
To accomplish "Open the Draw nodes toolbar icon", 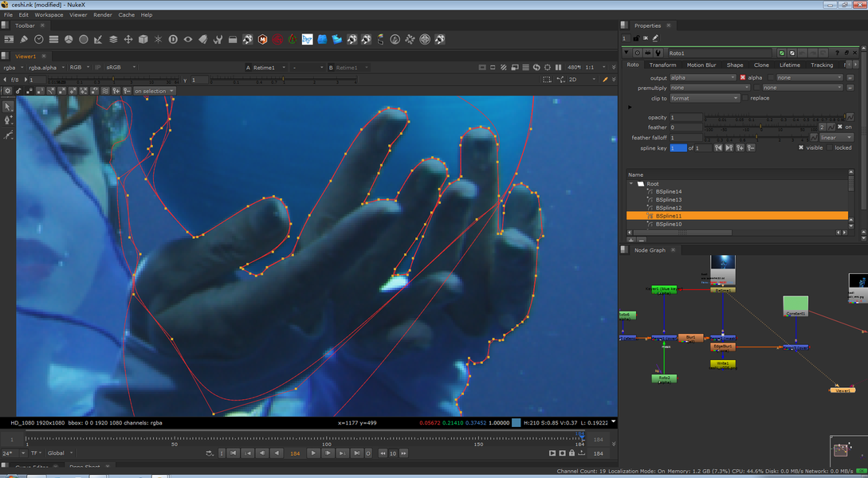I will coord(24,39).
